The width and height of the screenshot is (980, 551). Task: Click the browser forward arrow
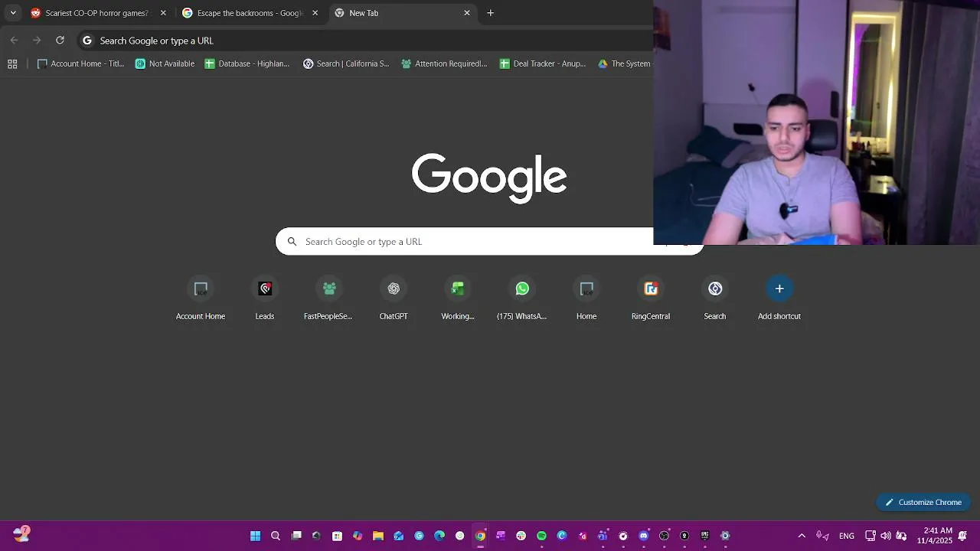pyautogui.click(x=37, y=41)
